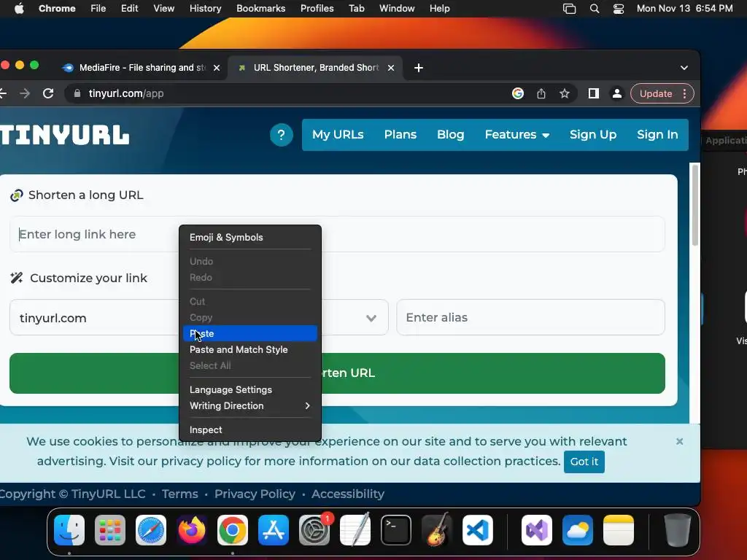Image resolution: width=747 pixels, height=560 pixels.
Task: Go to My URLs
Action: tap(338, 135)
